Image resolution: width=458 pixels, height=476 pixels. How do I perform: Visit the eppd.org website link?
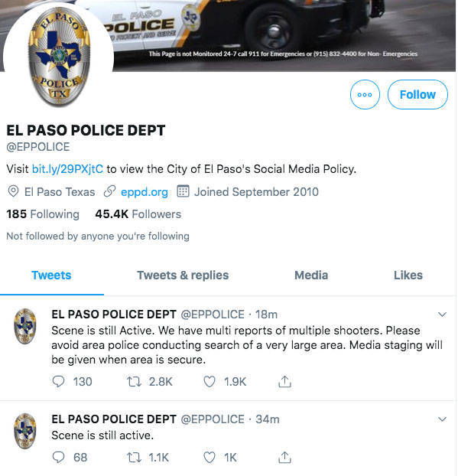click(x=144, y=192)
